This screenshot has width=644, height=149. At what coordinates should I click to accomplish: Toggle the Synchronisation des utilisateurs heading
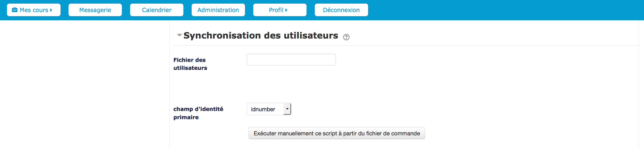tap(260, 35)
